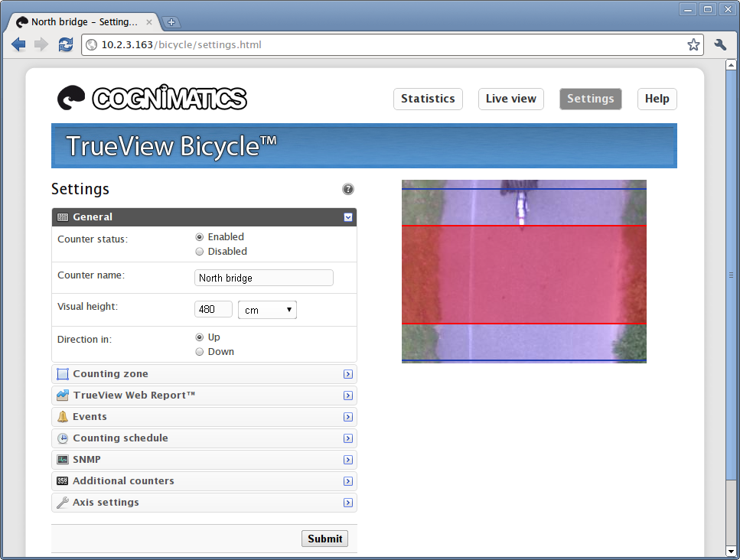
Task: Click the camera preview image
Action: point(524,272)
